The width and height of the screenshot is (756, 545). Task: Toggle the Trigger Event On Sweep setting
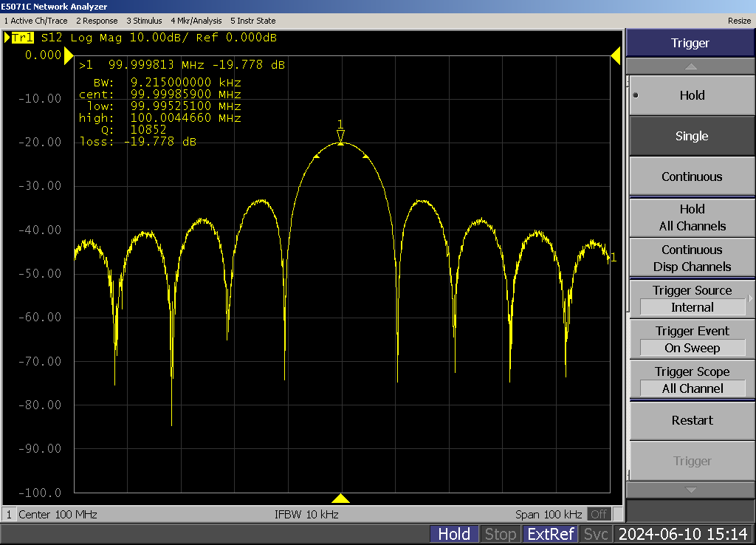691,340
